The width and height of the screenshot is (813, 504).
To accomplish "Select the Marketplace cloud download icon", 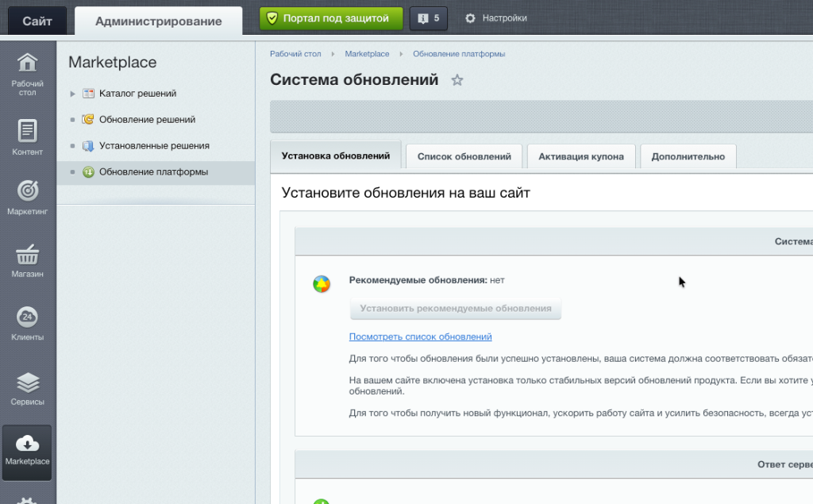I will click(x=27, y=444).
